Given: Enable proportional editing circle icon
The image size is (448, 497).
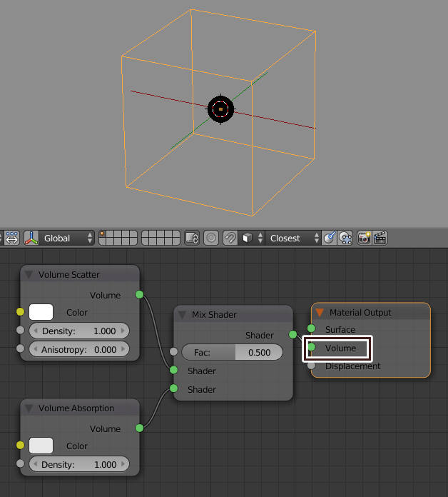Looking at the screenshot, I should [x=211, y=238].
